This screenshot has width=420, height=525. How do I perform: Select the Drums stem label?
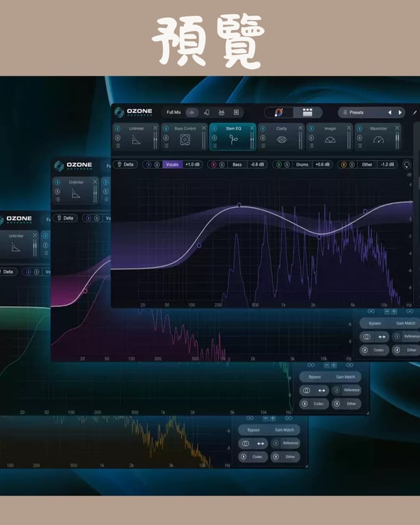(x=302, y=164)
